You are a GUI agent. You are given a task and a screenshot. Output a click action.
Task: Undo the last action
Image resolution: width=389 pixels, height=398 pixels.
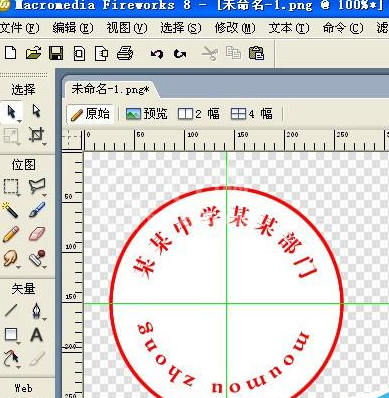(x=157, y=53)
